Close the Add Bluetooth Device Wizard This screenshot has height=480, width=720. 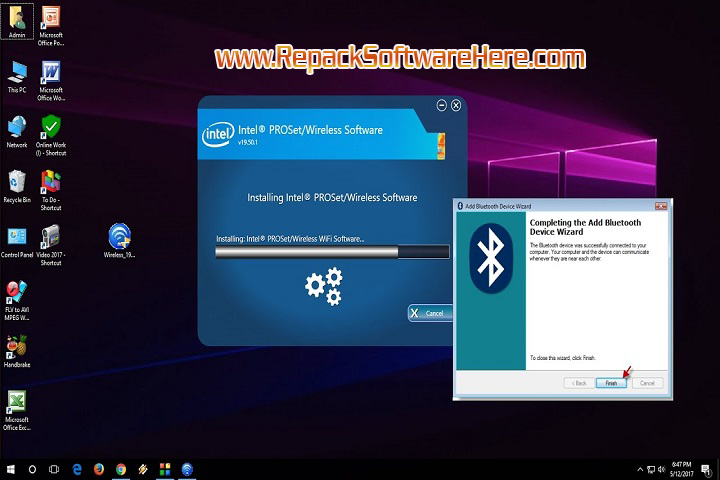(661, 206)
